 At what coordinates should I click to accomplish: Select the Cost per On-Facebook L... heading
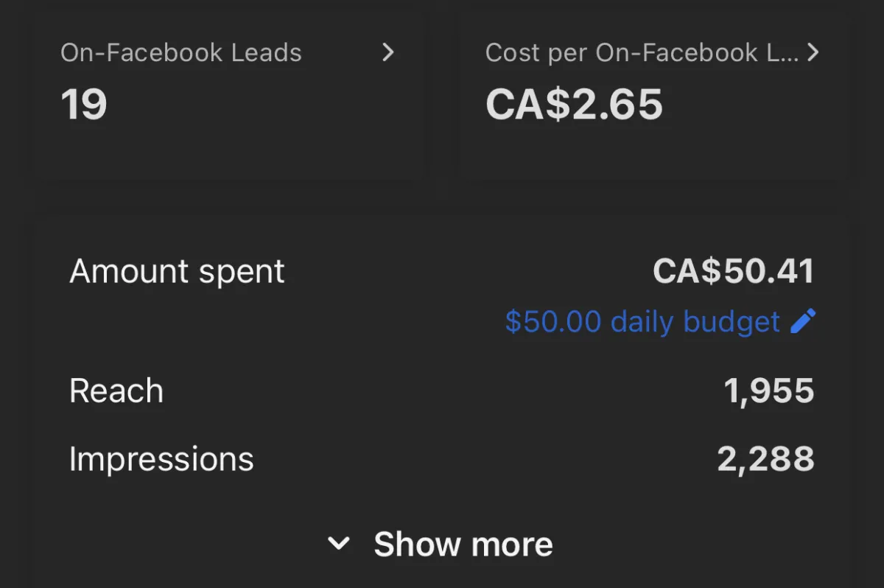[x=642, y=52]
